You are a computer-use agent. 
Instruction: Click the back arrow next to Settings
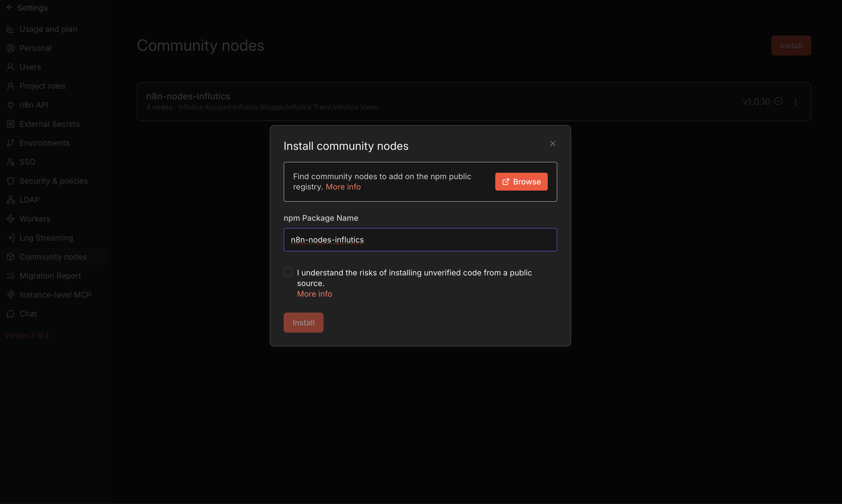pos(9,8)
